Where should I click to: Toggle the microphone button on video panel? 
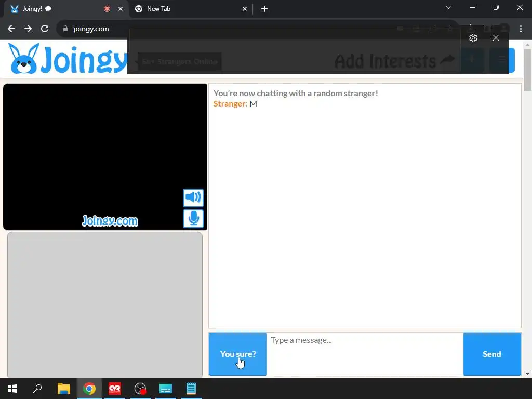[193, 219]
